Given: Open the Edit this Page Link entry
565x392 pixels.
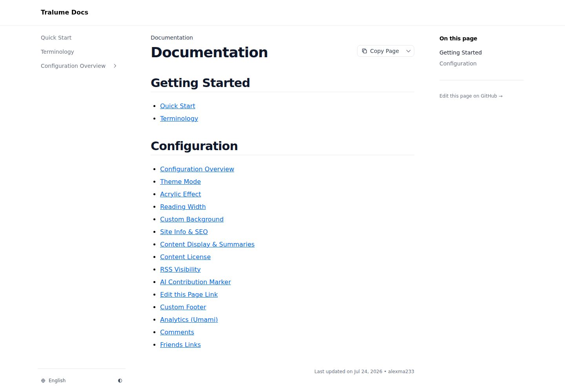Looking at the screenshot, I should pyautogui.click(x=189, y=294).
